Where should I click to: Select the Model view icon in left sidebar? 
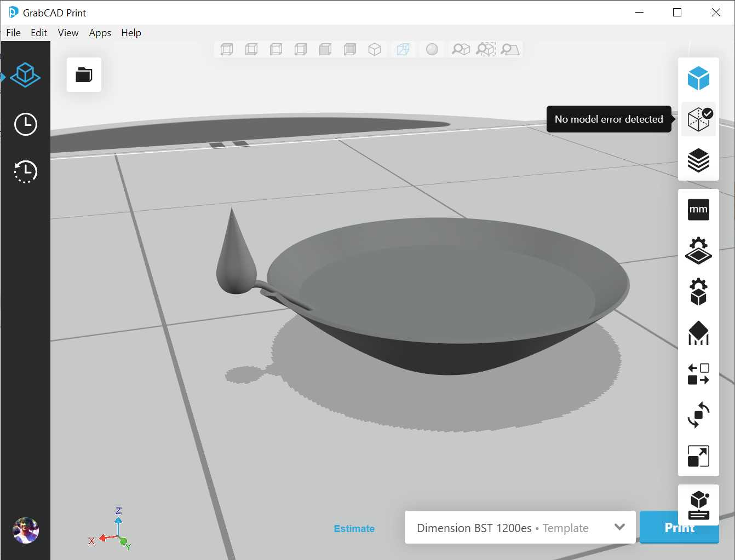pos(25,75)
